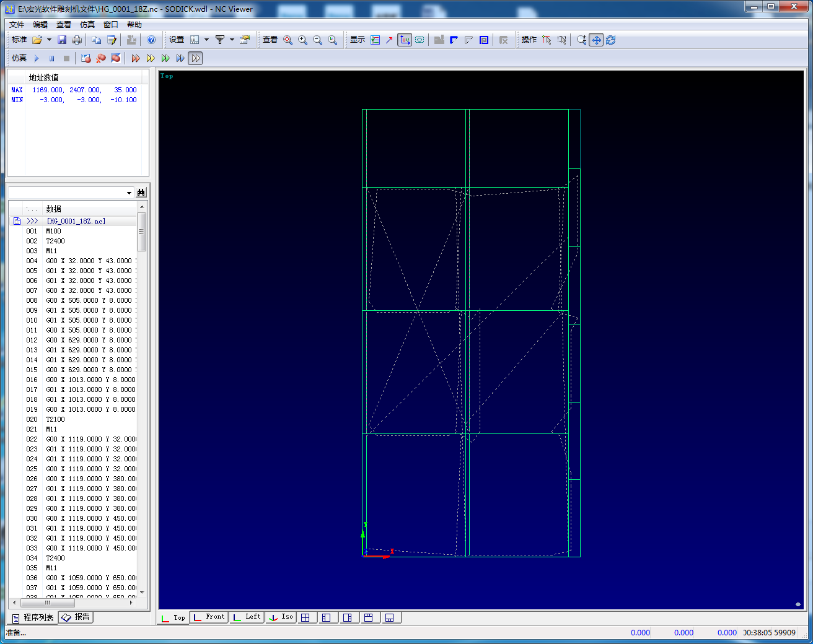Restore the previous zoom view
The width and height of the screenshot is (813, 644).
[x=332, y=40]
